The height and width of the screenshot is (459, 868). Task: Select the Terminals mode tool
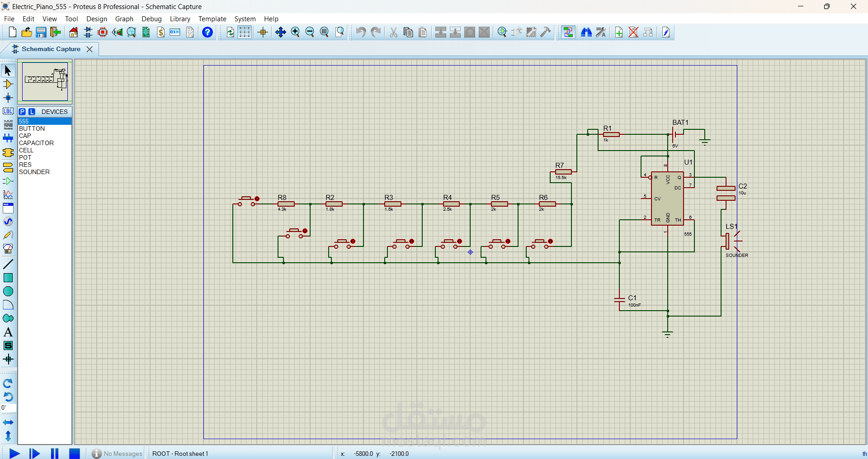click(x=8, y=167)
